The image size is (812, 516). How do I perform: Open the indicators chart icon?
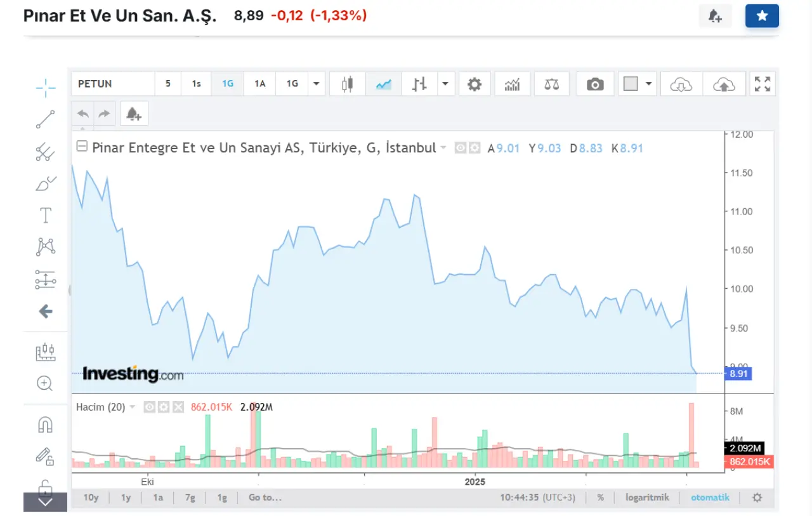coord(512,84)
